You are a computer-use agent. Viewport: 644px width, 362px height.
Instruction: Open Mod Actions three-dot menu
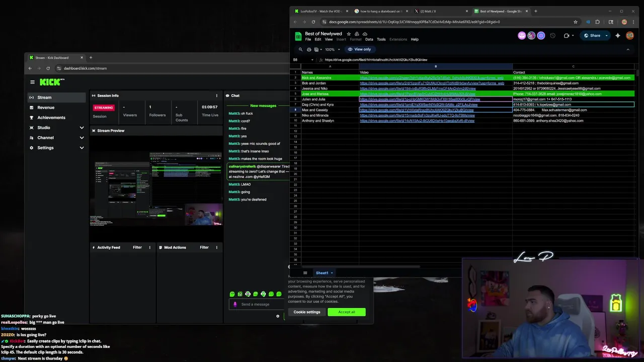(217, 247)
